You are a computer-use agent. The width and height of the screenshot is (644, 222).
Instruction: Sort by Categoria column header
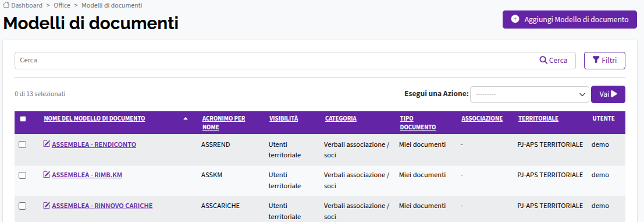[x=341, y=118]
